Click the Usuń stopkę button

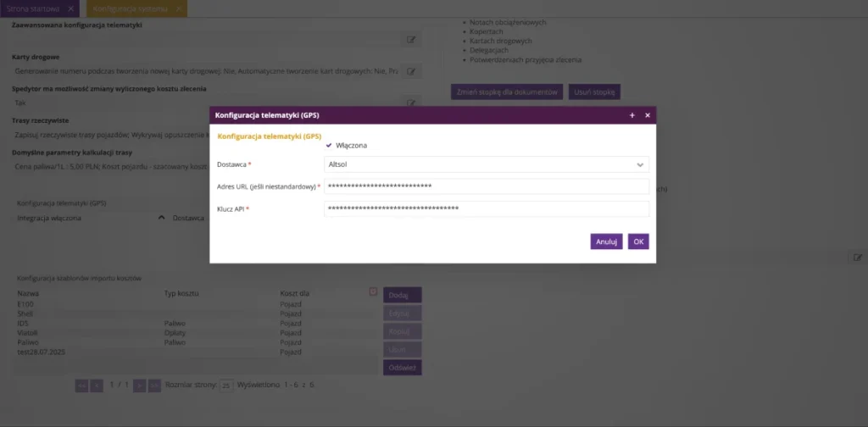click(594, 91)
